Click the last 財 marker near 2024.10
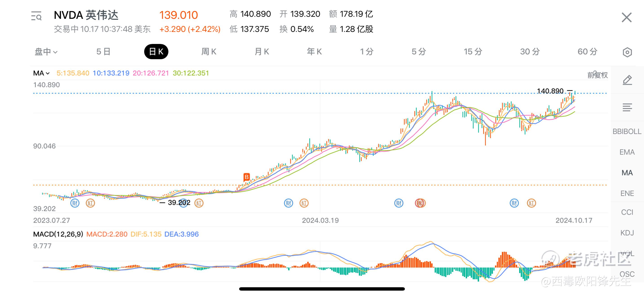644x296 pixels. (514, 203)
